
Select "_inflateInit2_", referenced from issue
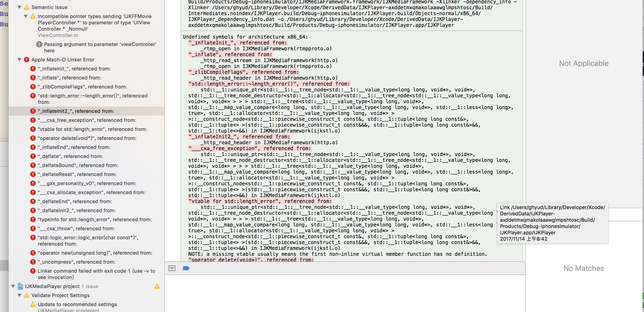click(86, 111)
